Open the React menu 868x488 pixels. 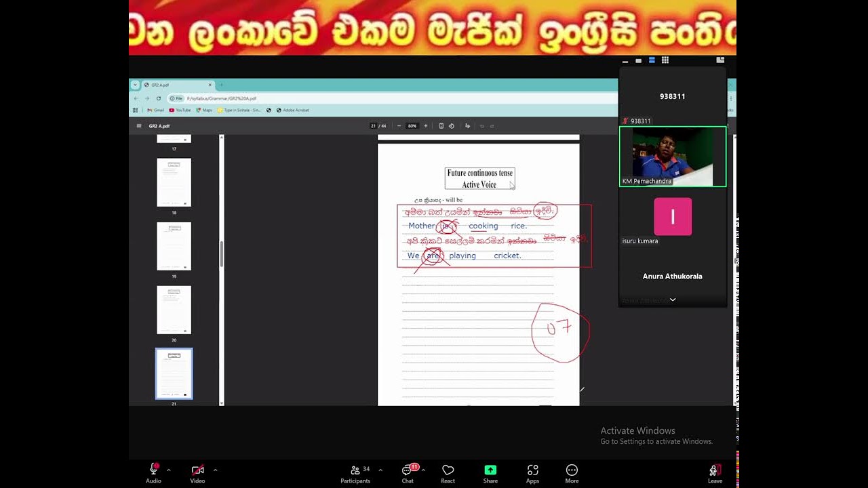click(x=448, y=473)
